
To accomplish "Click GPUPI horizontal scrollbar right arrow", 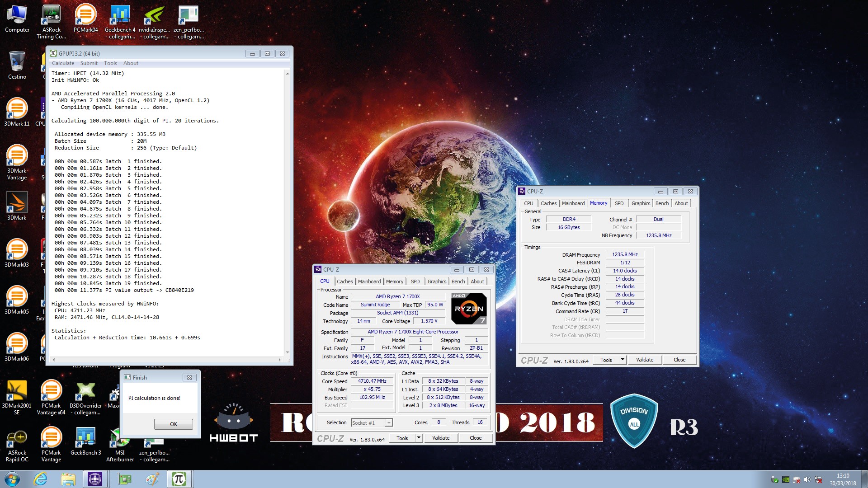I will [280, 360].
